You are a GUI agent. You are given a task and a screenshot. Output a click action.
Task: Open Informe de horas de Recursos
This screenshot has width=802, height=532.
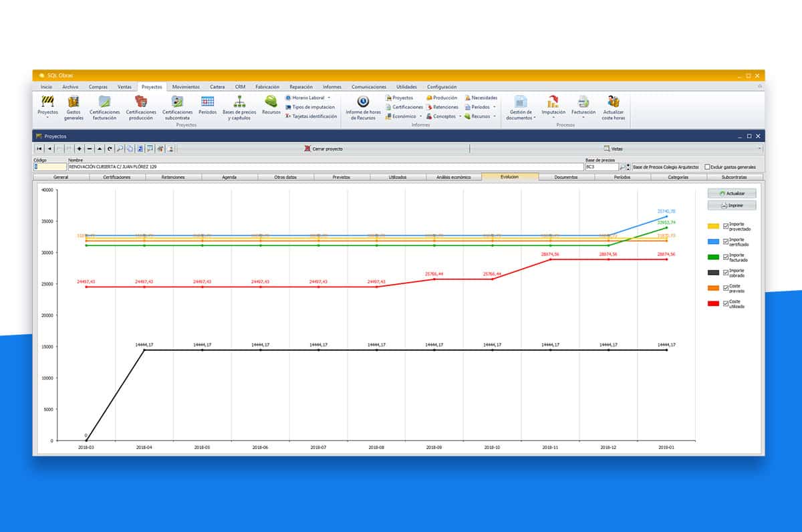(x=363, y=102)
